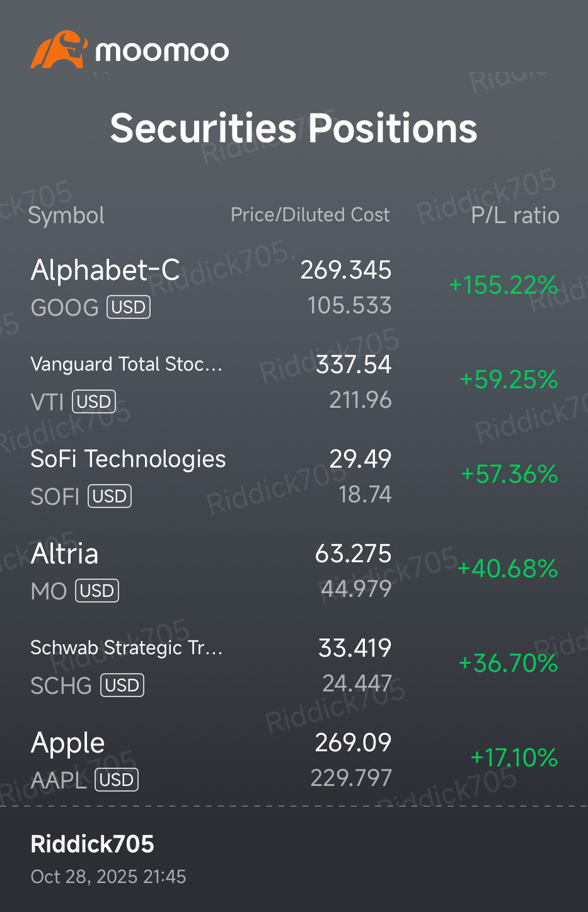
Task: Open the Apple position row
Action: [x=294, y=759]
